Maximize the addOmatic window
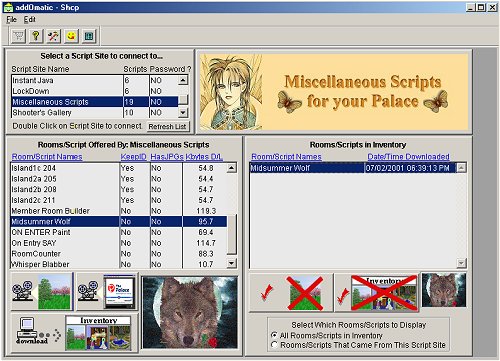The height and width of the screenshot is (361, 500). coord(481,7)
